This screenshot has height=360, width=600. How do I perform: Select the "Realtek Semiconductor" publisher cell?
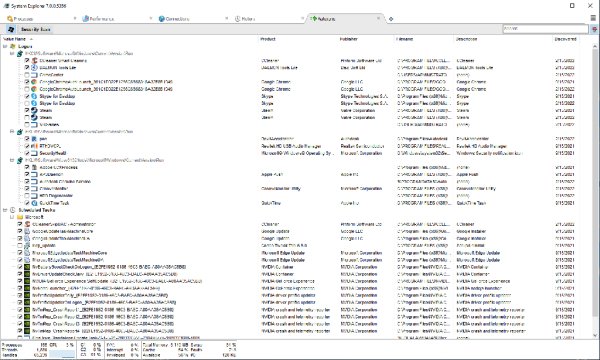pos(362,146)
